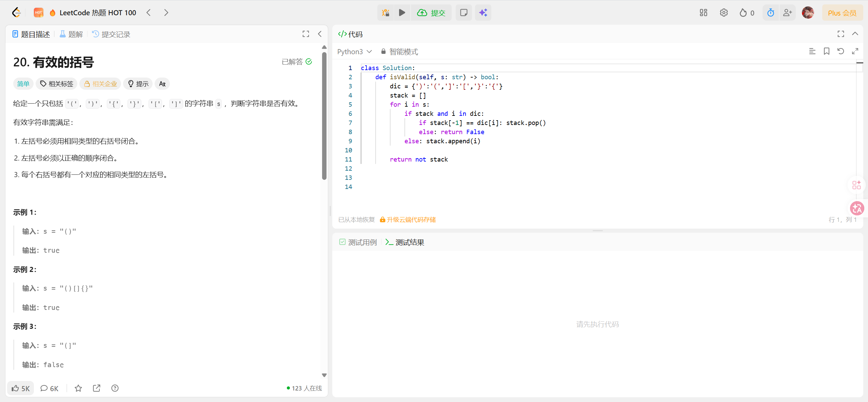Enter fullscreen editor diagonal arrows

[855, 51]
